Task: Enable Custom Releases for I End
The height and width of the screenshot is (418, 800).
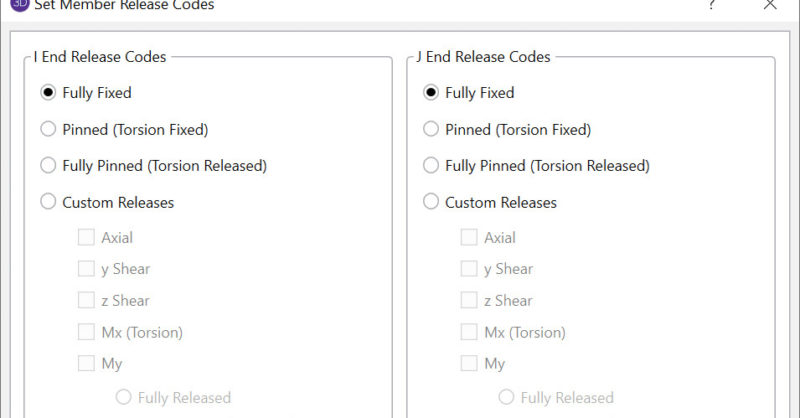Action: click(48, 202)
